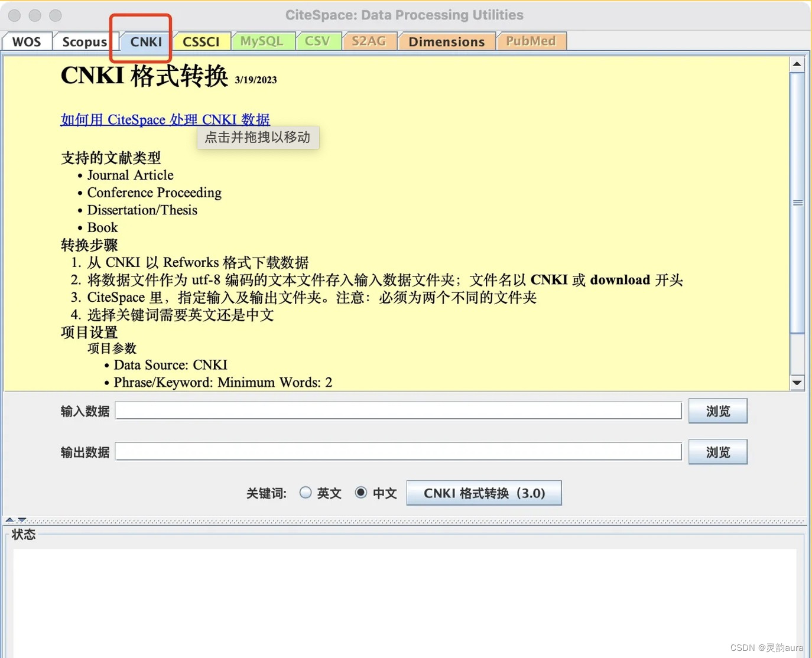Open the Scopus tab

85,42
